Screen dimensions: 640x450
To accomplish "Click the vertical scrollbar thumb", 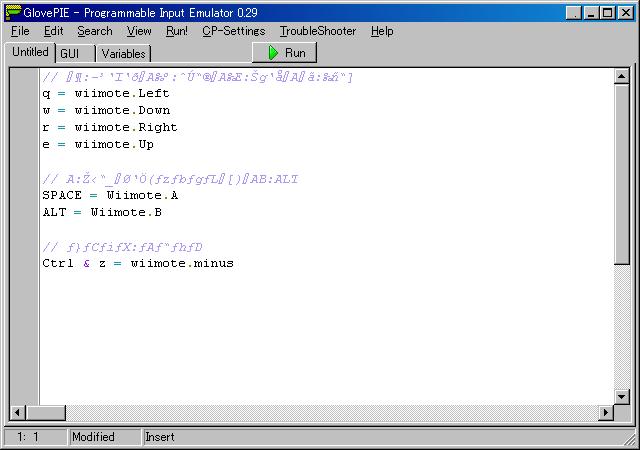I will tap(621, 174).
